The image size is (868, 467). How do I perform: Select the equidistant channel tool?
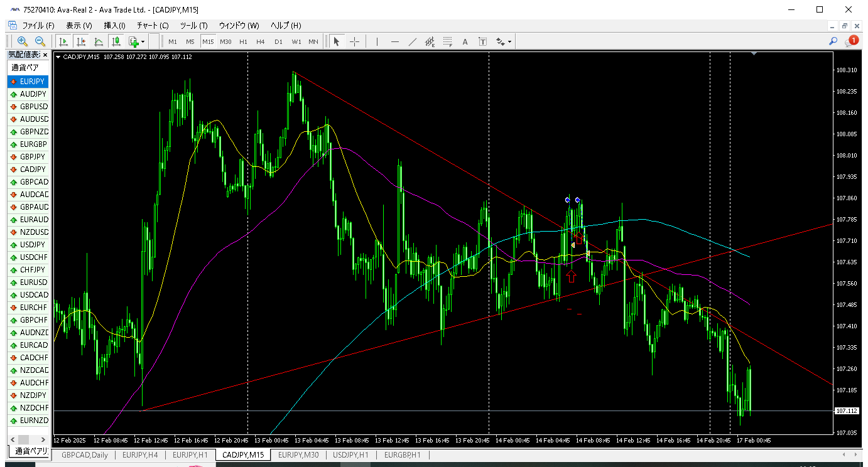pyautogui.click(x=430, y=41)
